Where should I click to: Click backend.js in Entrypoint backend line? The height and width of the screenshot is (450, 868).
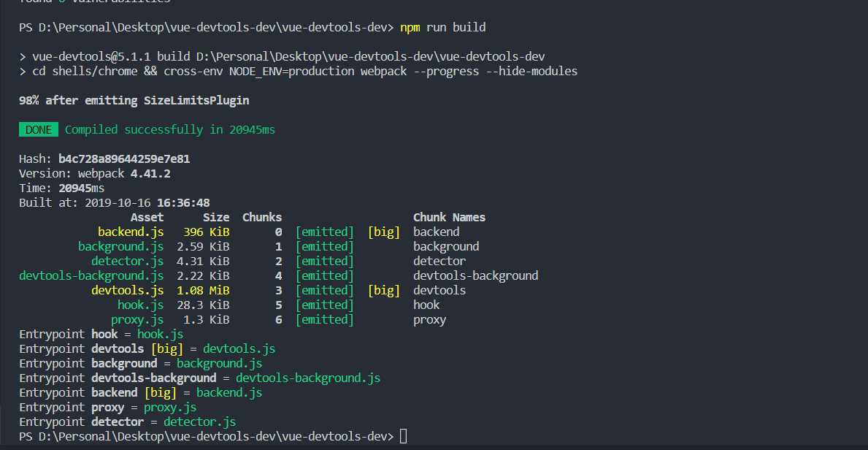(229, 392)
